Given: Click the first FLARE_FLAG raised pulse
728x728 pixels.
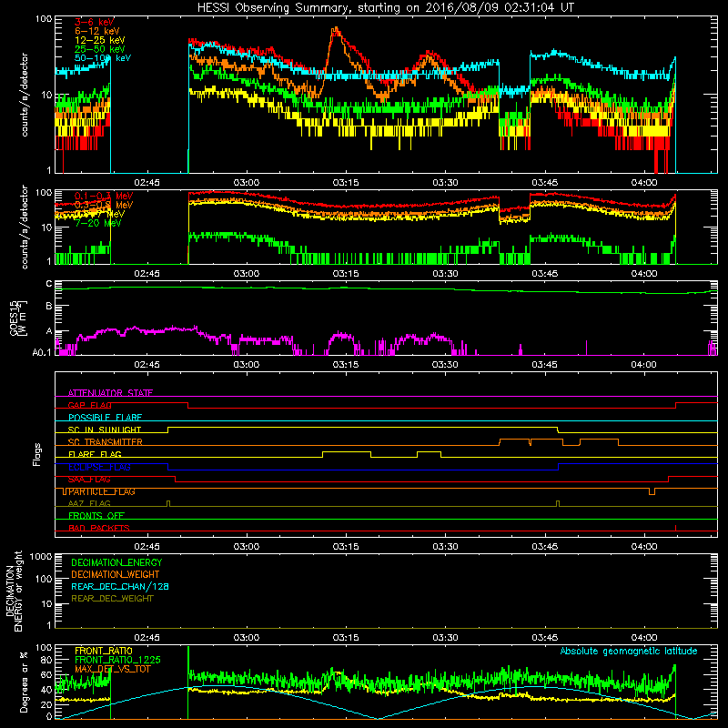Looking at the screenshot, I should coord(347,452).
